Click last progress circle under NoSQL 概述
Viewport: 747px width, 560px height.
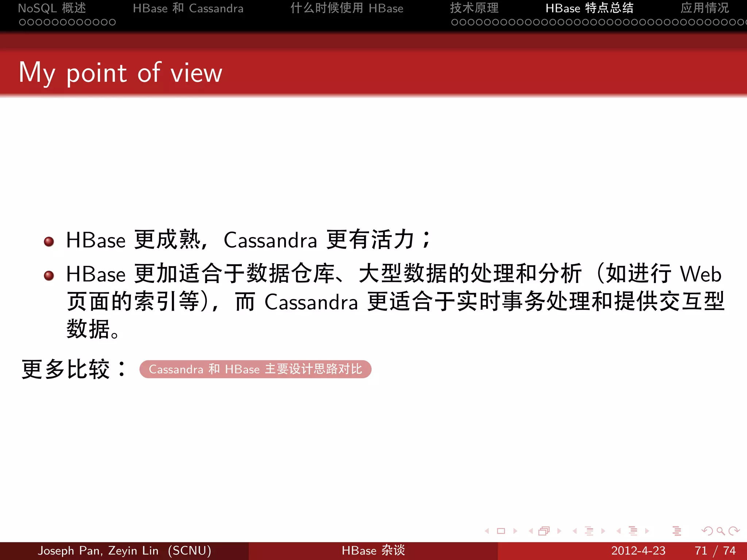click(x=112, y=22)
